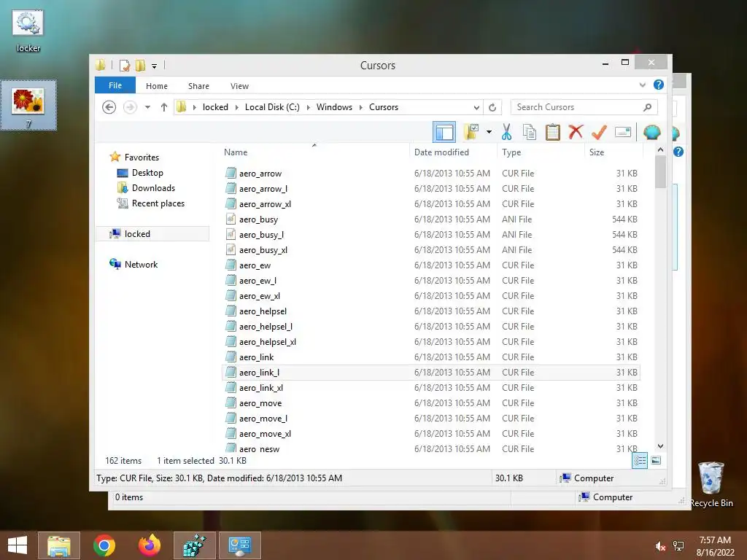The width and height of the screenshot is (747, 560).
Task: Refresh the Cursors folder view
Action: click(492, 107)
